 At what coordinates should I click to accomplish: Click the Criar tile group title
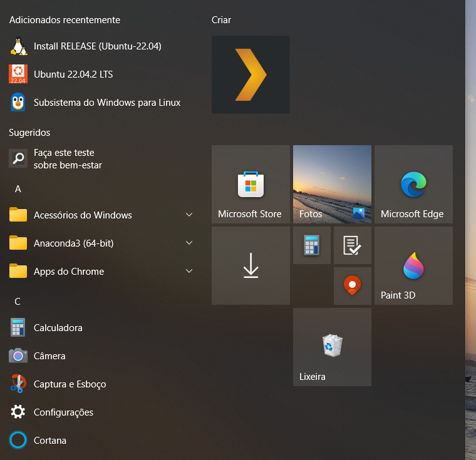pyautogui.click(x=221, y=20)
